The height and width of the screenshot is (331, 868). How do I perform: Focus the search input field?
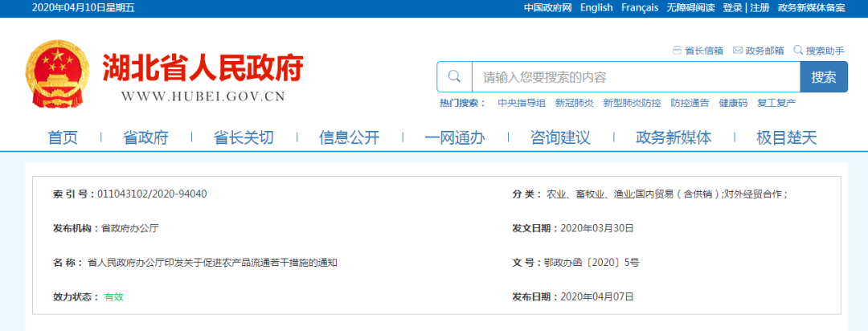(636, 77)
